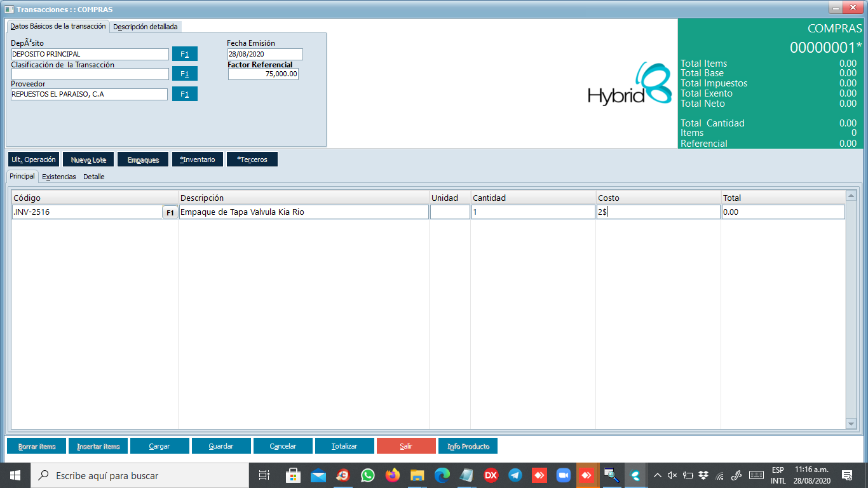Click the Nuevo Lote button
868x488 pixels.
(88, 159)
